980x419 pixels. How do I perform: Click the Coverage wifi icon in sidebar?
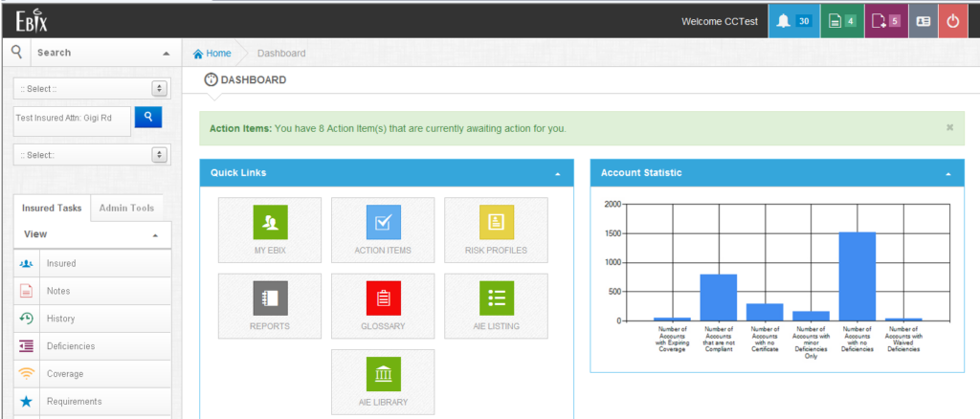click(26, 373)
